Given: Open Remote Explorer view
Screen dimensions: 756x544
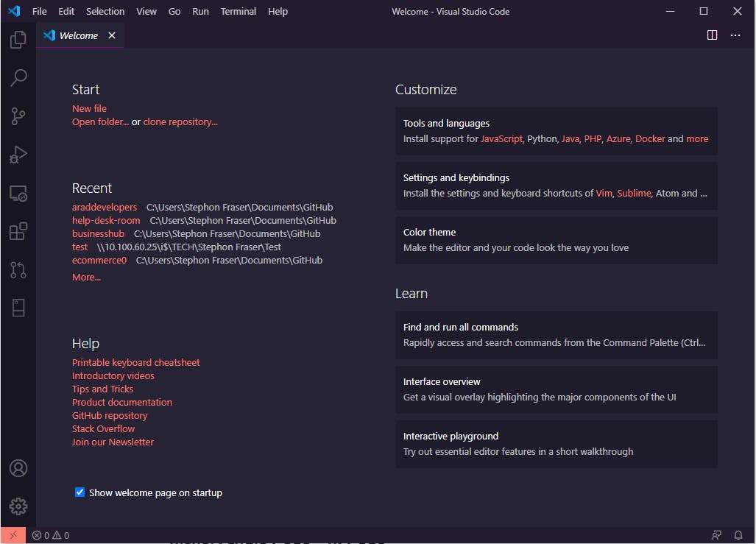Looking at the screenshot, I should (18, 194).
